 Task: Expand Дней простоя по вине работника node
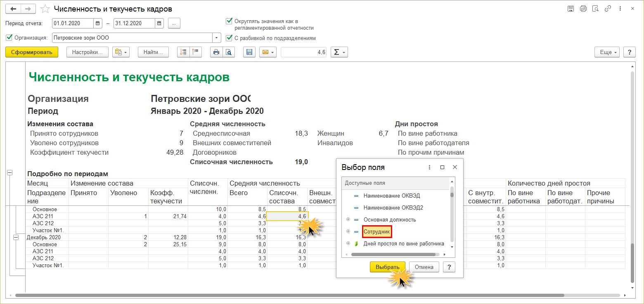click(348, 243)
